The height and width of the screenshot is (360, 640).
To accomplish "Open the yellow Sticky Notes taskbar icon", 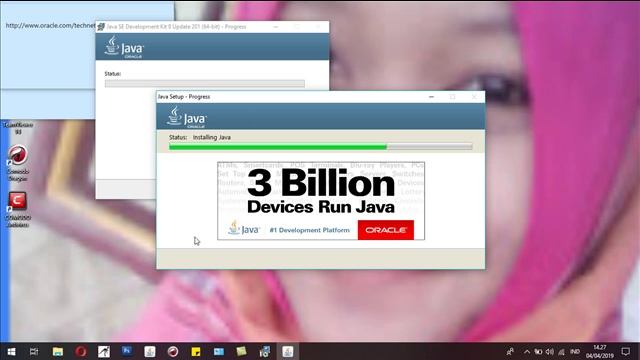I will coord(196,351).
